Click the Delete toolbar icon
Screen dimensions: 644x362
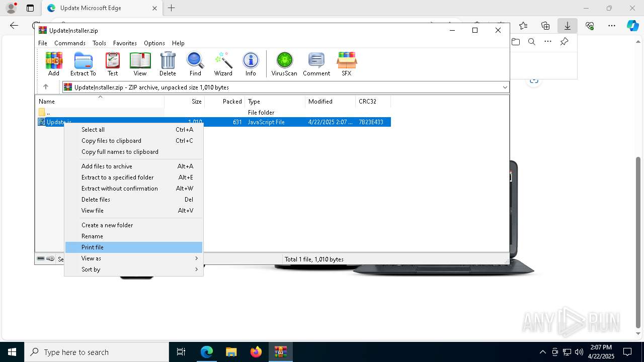[x=168, y=64]
